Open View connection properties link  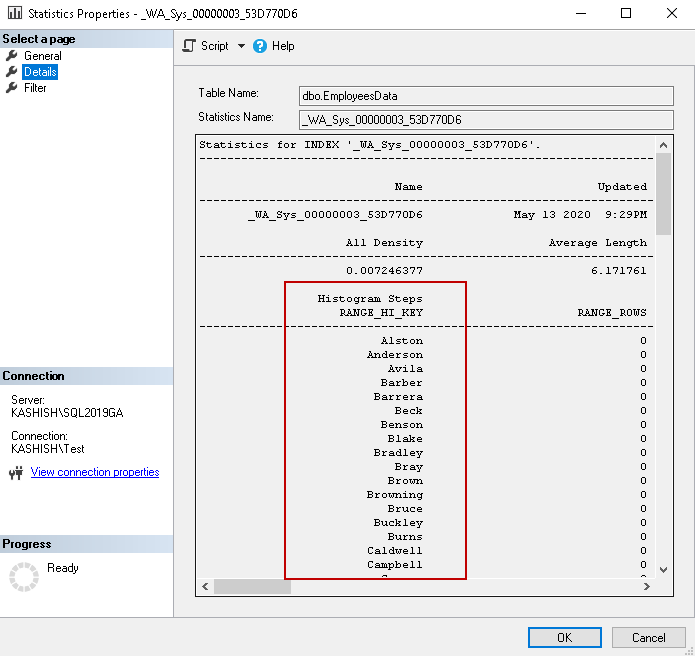point(95,472)
